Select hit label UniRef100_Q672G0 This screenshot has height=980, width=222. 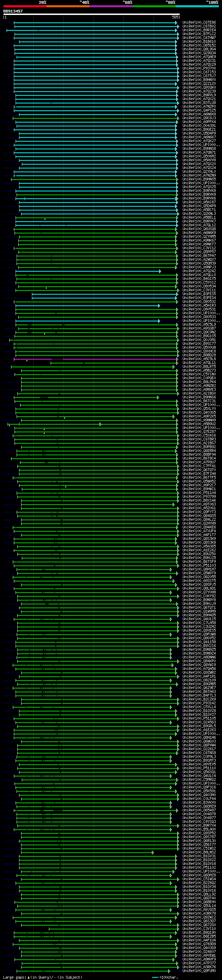click(x=199, y=925)
